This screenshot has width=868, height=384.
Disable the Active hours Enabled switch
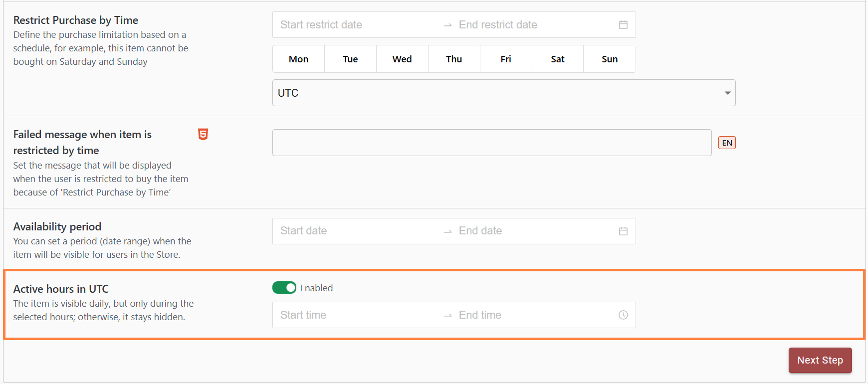(x=284, y=288)
